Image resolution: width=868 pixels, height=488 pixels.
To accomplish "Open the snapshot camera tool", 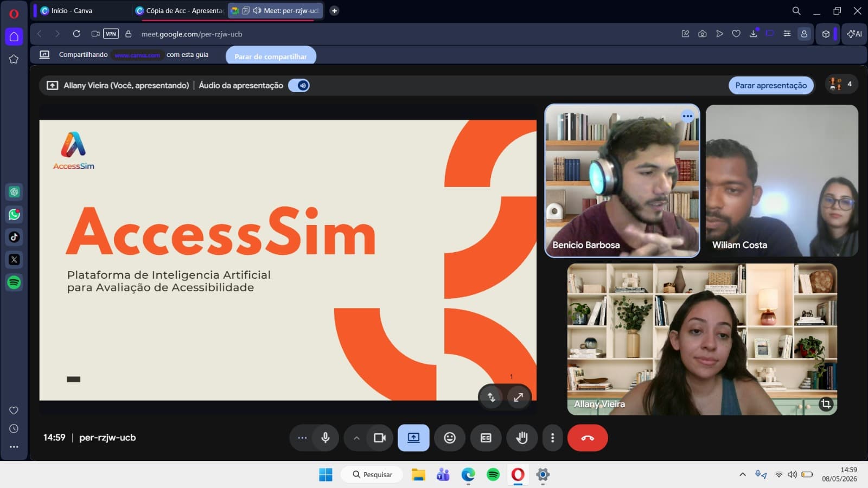I will [702, 34].
